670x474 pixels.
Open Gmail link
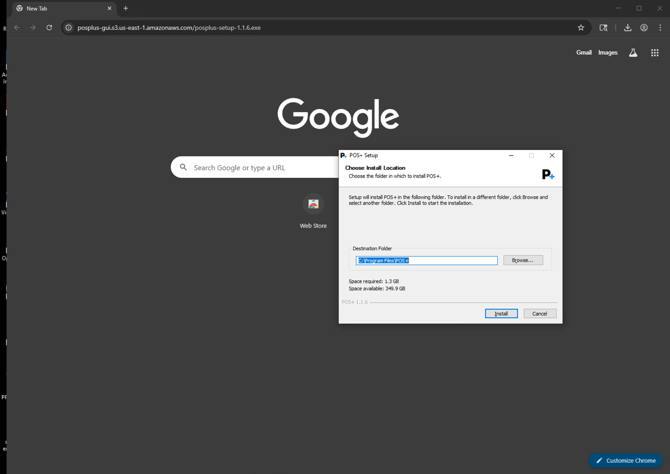[x=584, y=53]
